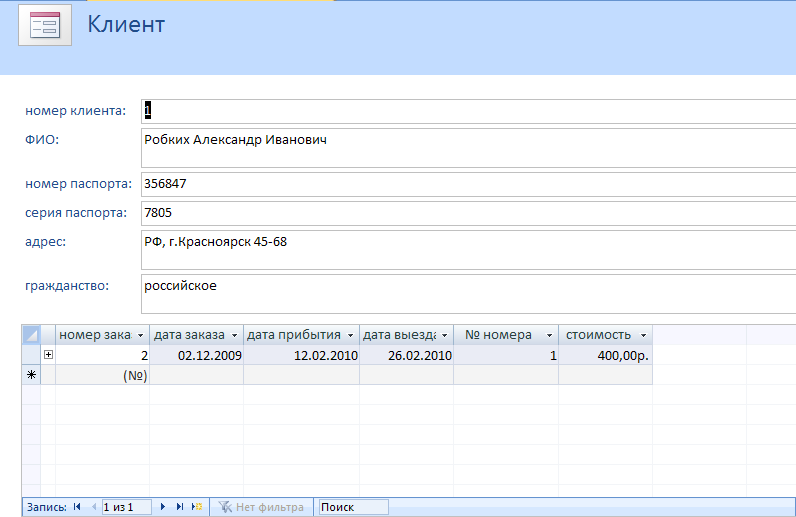Select the new record row asterisk selector
The image size is (796, 517).
[31, 375]
